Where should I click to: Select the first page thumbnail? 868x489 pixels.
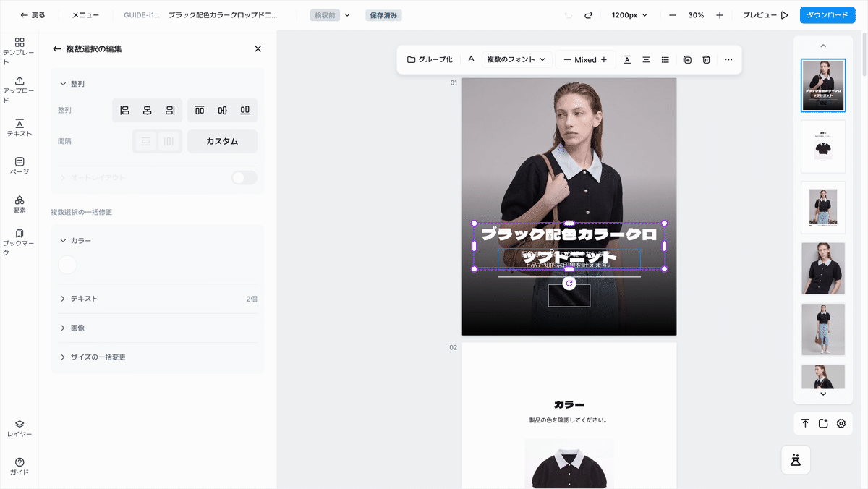[823, 85]
